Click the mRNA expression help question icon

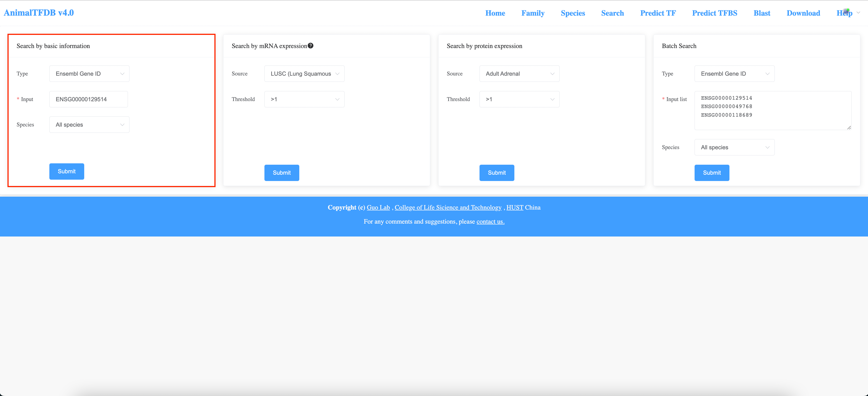point(310,46)
